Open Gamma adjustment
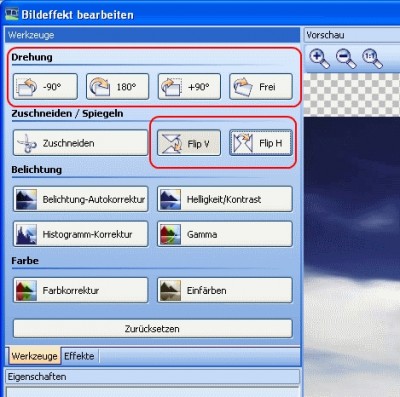This screenshot has height=397, width=400. tap(225, 234)
